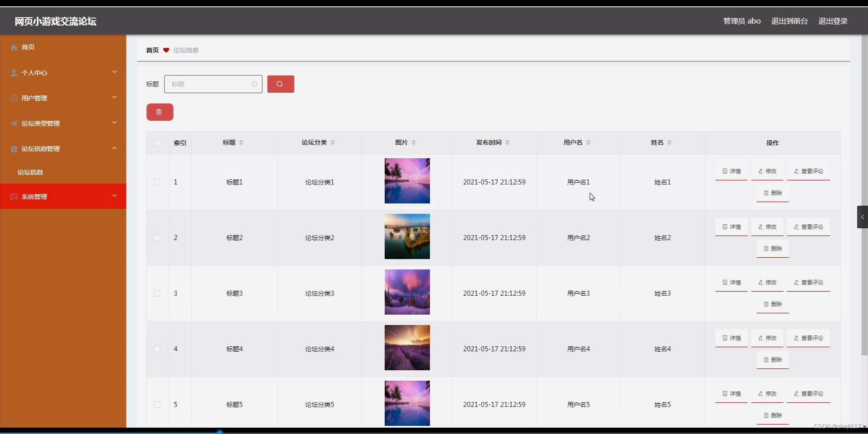Sort by 发布时间 column arrows

[x=507, y=142]
